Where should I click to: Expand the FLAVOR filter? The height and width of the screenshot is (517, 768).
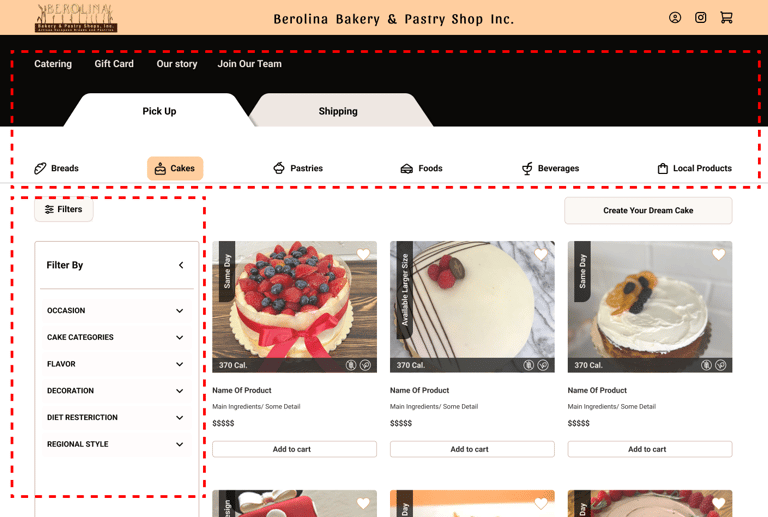pos(116,364)
